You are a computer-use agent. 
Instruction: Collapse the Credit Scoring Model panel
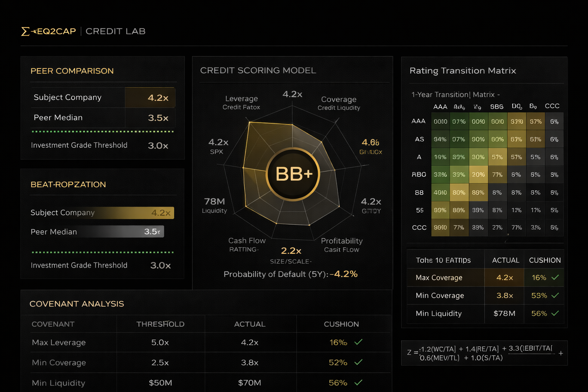pyautogui.click(x=258, y=70)
